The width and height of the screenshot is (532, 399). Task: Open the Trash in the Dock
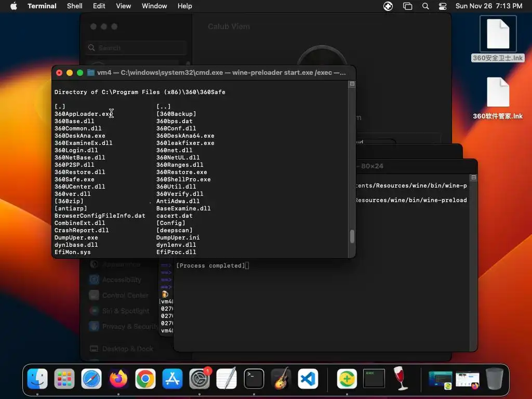tap(495, 379)
